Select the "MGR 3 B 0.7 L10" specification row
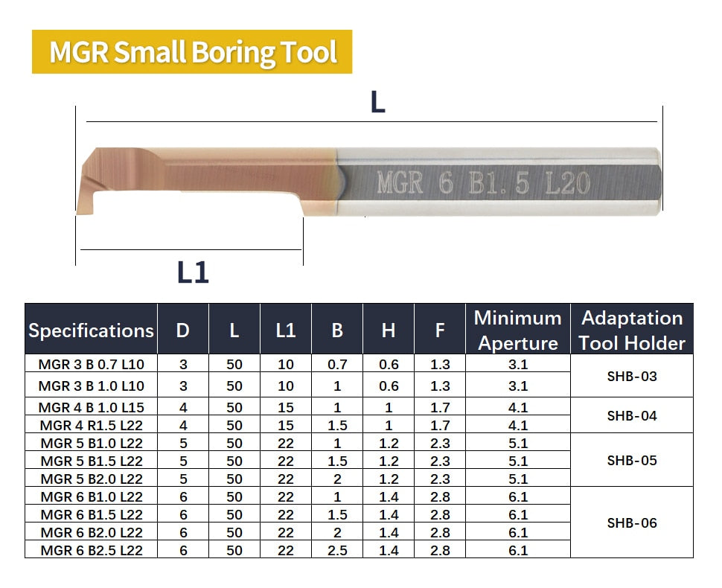Image resolution: width=722 pixels, height=588 pixels. coord(91,365)
